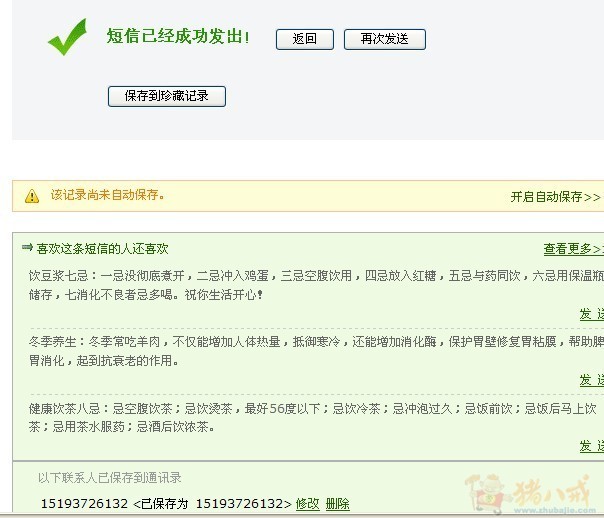Send the 饮豆浆七忌 message via 发送
This screenshot has height=518, width=604.
click(591, 314)
